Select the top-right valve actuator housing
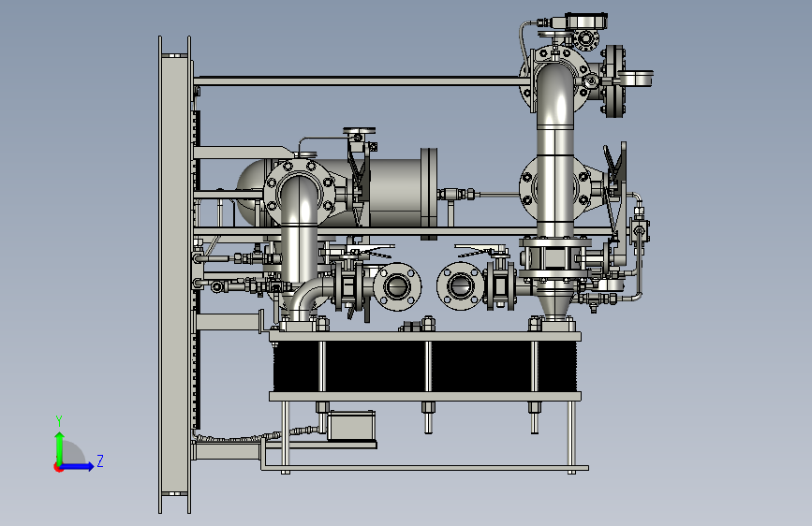 point(585,21)
